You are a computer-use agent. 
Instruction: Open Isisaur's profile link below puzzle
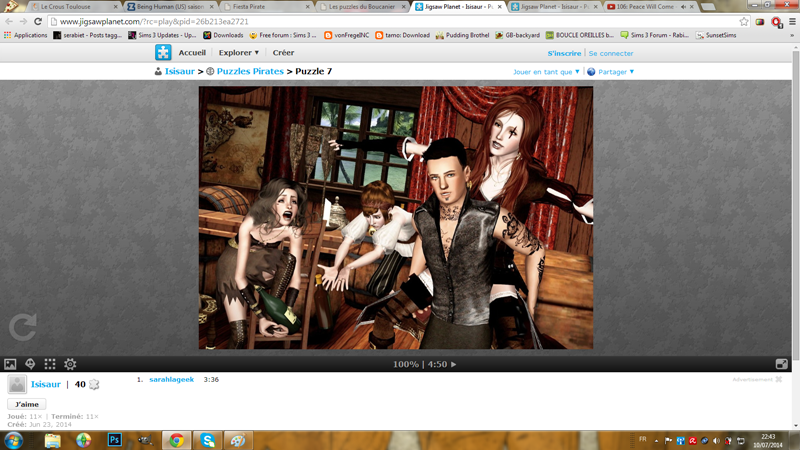45,384
